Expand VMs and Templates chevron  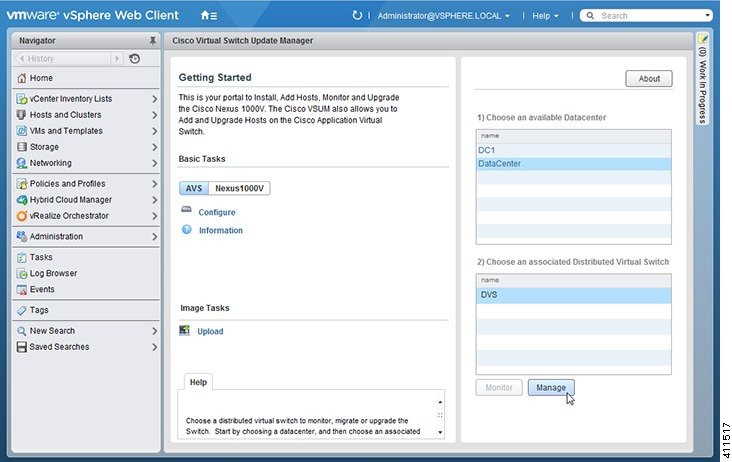click(155, 131)
